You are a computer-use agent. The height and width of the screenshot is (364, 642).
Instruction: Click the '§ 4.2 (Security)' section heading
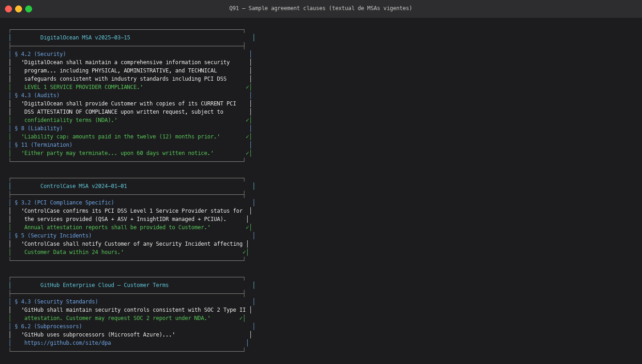tap(40, 54)
